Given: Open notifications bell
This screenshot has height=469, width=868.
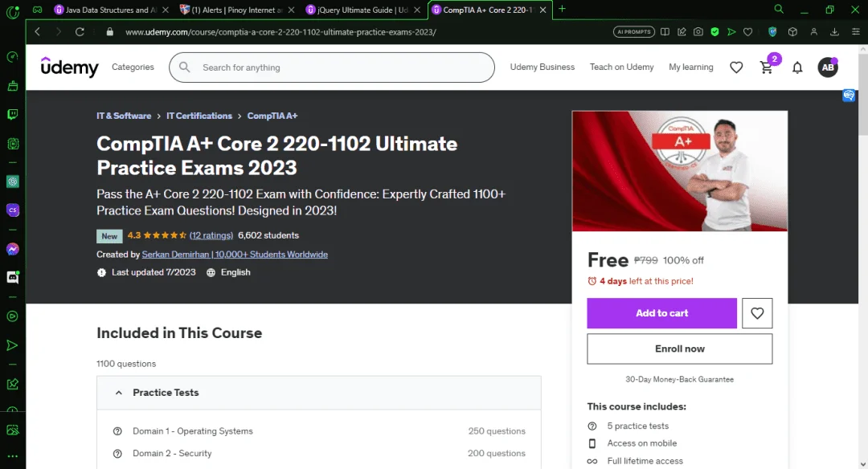Looking at the screenshot, I should [797, 67].
